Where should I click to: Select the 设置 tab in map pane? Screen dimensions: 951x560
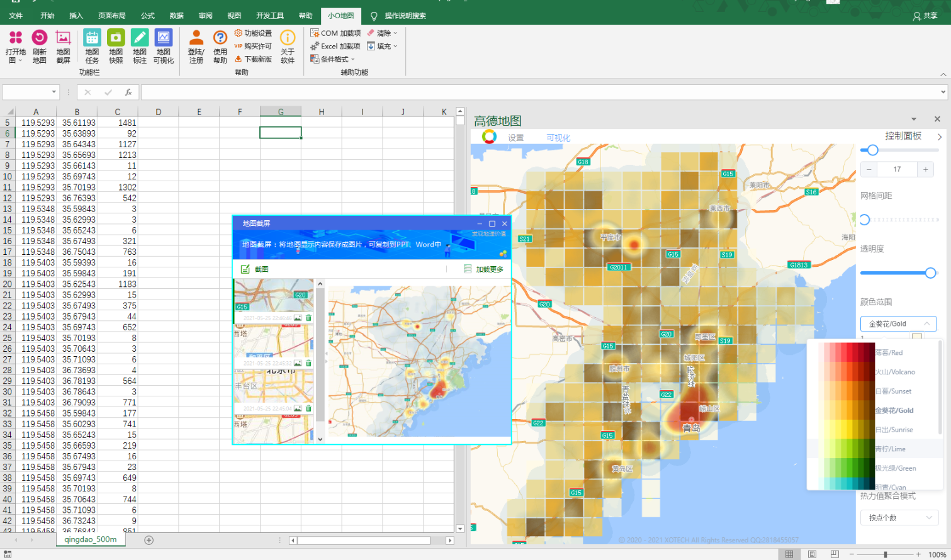516,138
